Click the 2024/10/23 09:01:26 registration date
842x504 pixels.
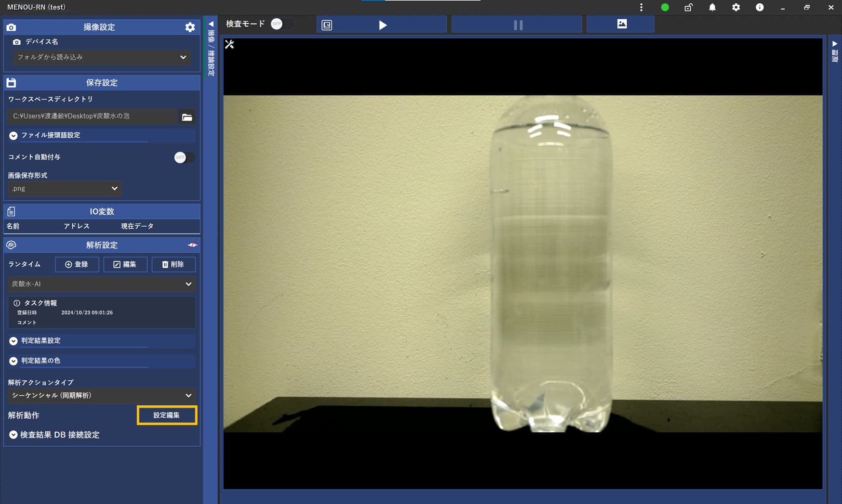[87, 313]
